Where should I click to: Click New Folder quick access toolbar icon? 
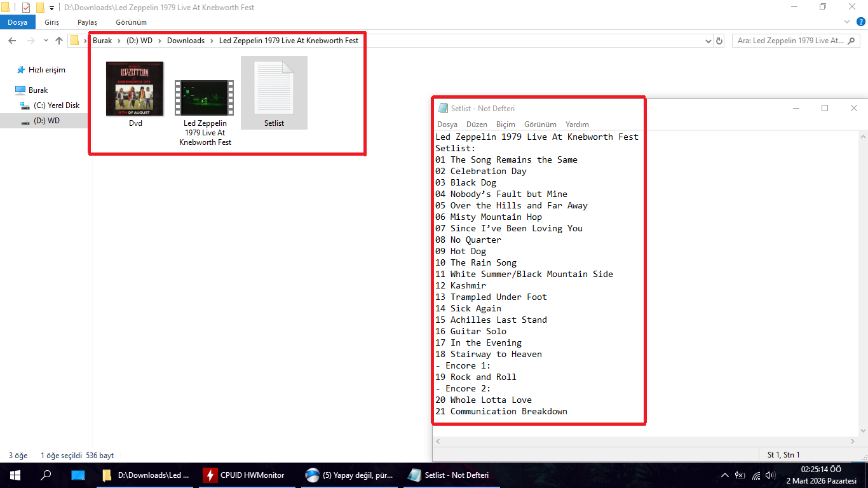pos(40,8)
